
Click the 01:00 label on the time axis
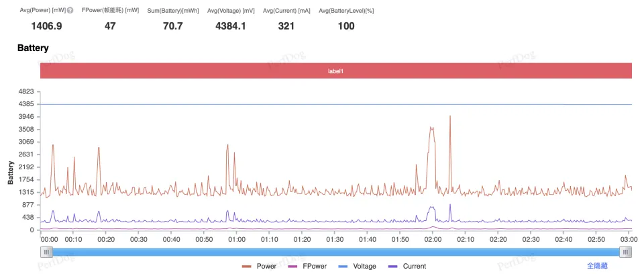(x=237, y=239)
